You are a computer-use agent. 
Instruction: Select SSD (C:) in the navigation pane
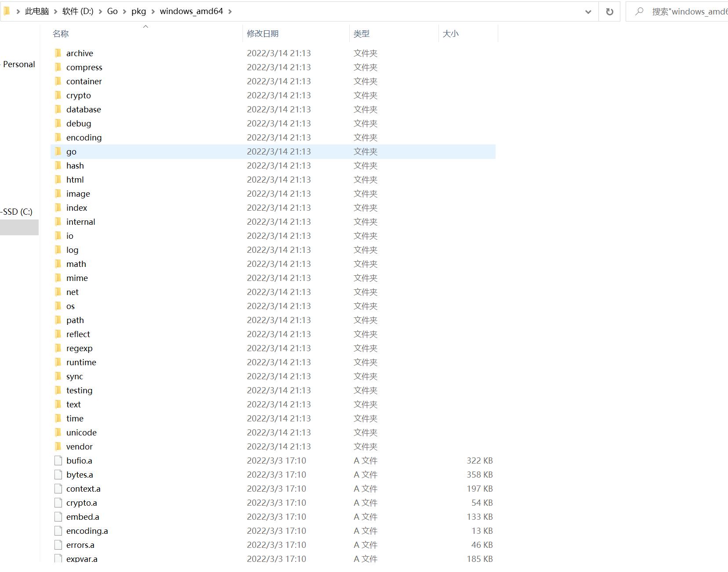coord(17,212)
